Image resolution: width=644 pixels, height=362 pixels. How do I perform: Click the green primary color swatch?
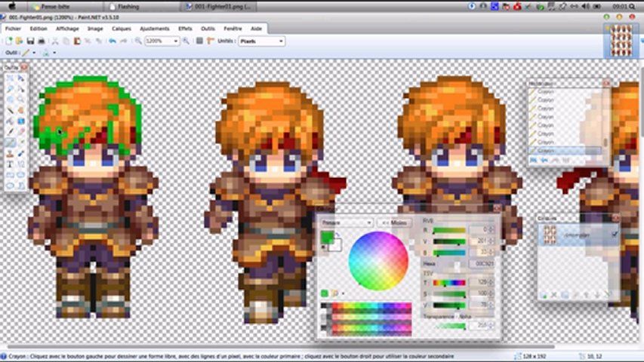pos(327,237)
